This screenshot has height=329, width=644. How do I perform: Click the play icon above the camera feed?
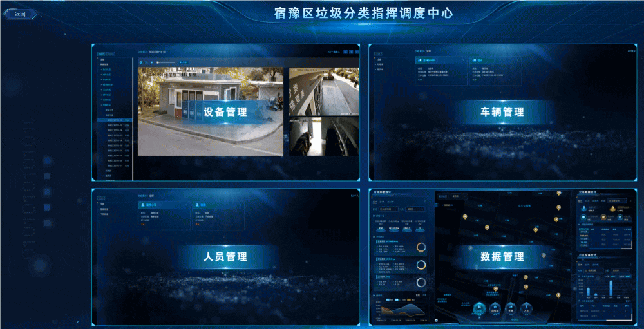click(141, 62)
